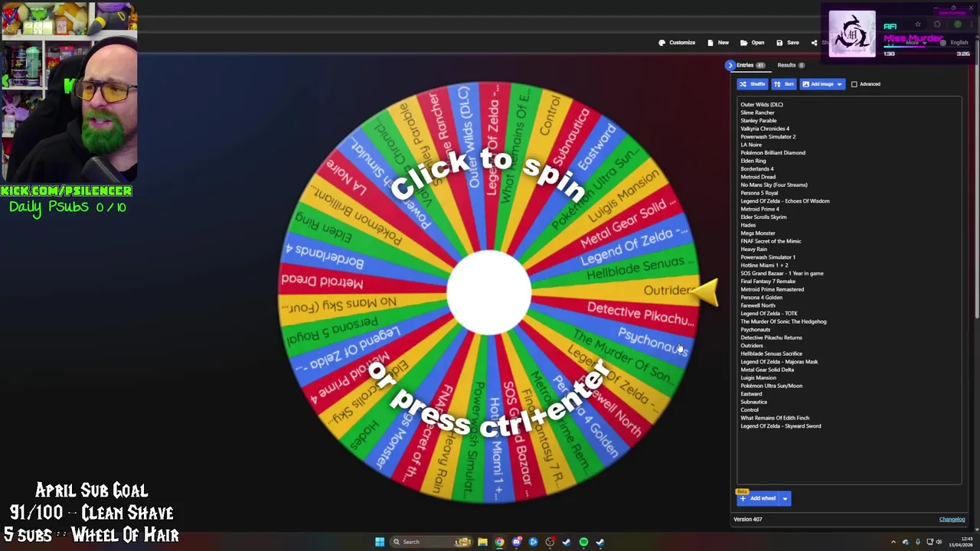Click the 'LA Noire' entry line
Viewport: 980px width, 551px height.
(751, 145)
